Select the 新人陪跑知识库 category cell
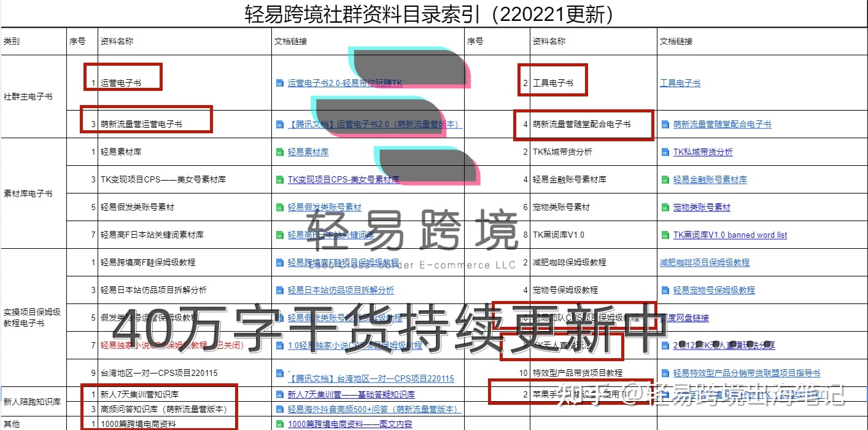The height and width of the screenshot is (430, 868). [x=31, y=402]
